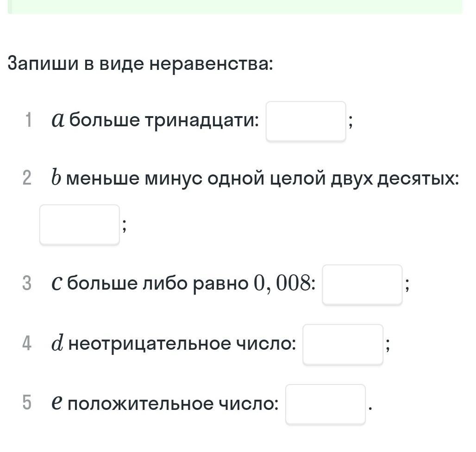
Task: Click the item number 2 label
Action: pos(27,179)
